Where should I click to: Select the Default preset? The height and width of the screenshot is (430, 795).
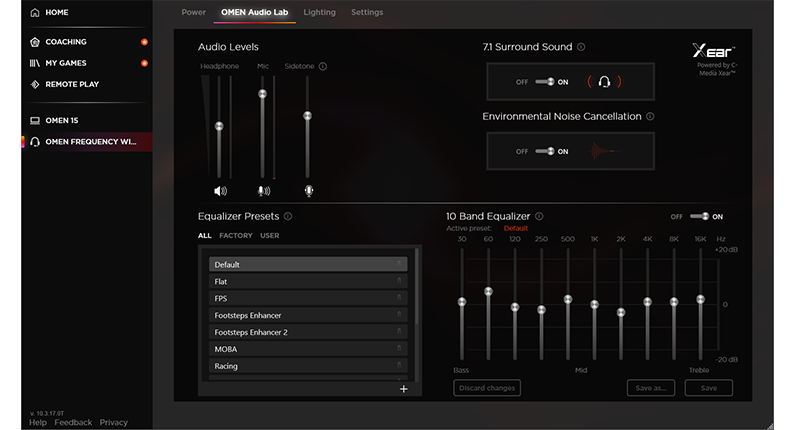coord(308,264)
